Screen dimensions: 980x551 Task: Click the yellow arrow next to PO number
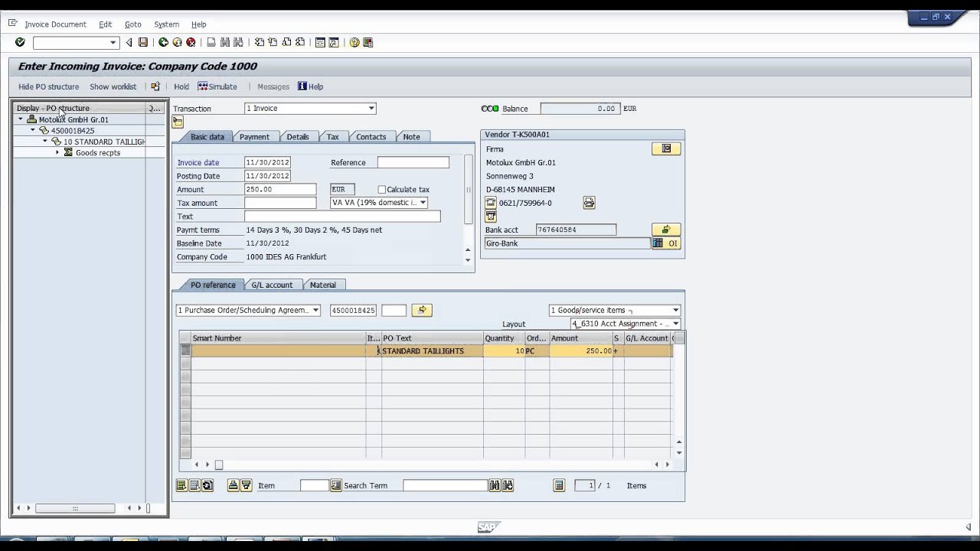tap(422, 310)
